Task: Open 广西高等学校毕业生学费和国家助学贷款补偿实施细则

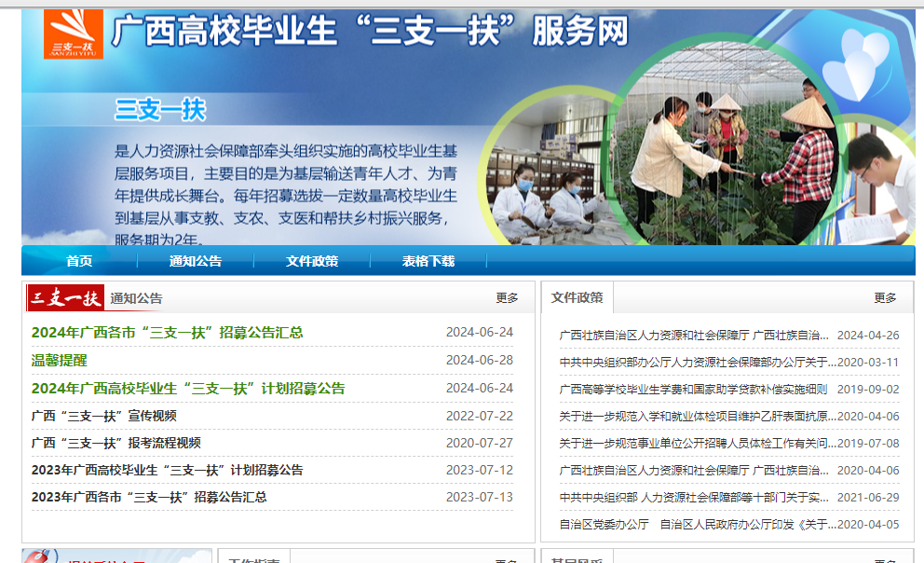Action: click(693, 390)
